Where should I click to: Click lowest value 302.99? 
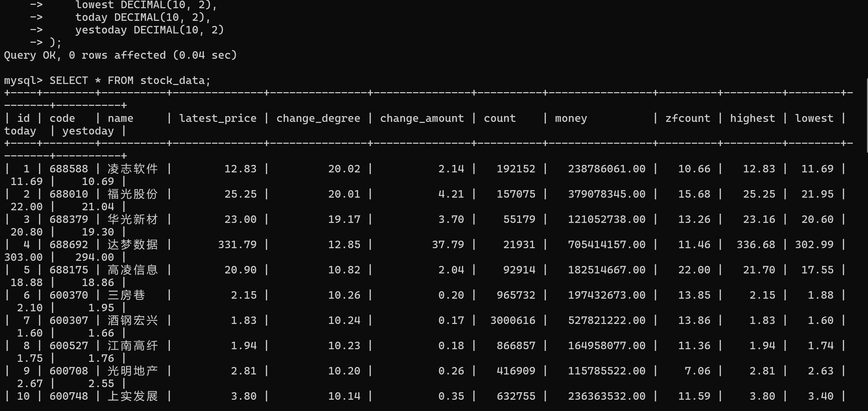tap(814, 244)
